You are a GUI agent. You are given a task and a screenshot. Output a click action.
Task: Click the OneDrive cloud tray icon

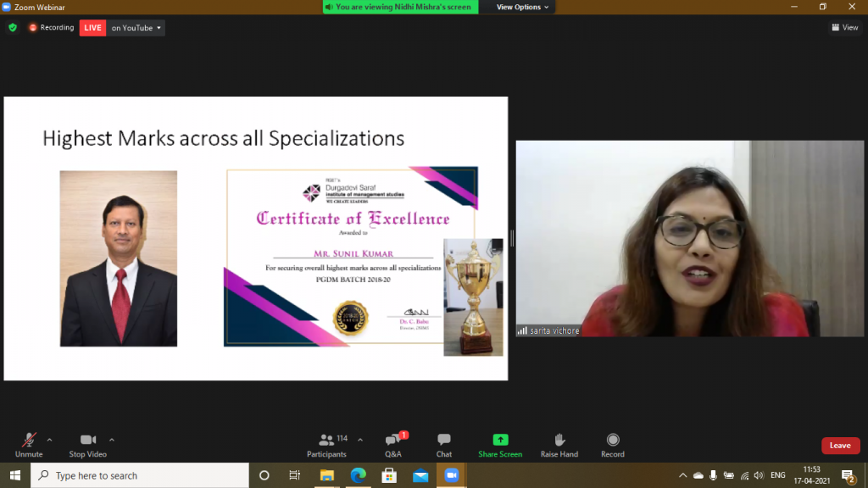click(x=698, y=475)
